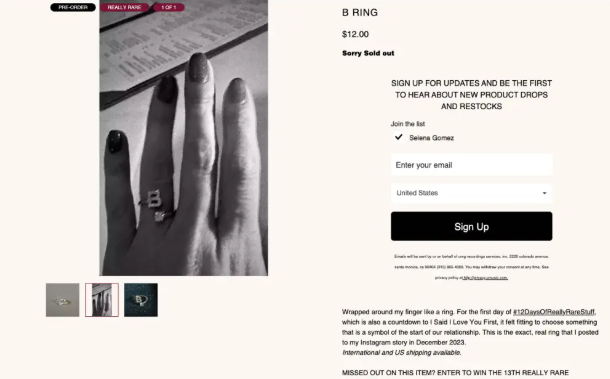610x379 pixels.
Task: Click the Selena Gomez list label
Action: [431, 138]
